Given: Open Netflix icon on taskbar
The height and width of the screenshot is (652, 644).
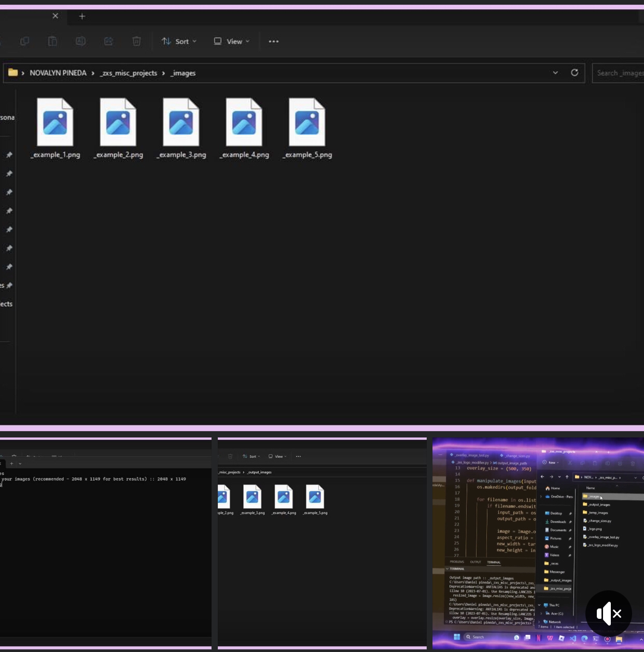Looking at the screenshot, I should [539, 638].
